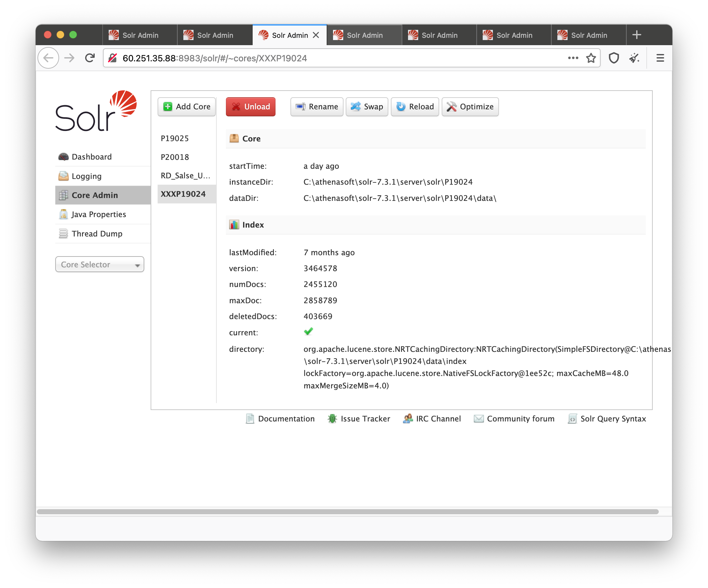The height and width of the screenshot is (588, 708).
Task: Open the browser hamburger menu
Action: 660,58
